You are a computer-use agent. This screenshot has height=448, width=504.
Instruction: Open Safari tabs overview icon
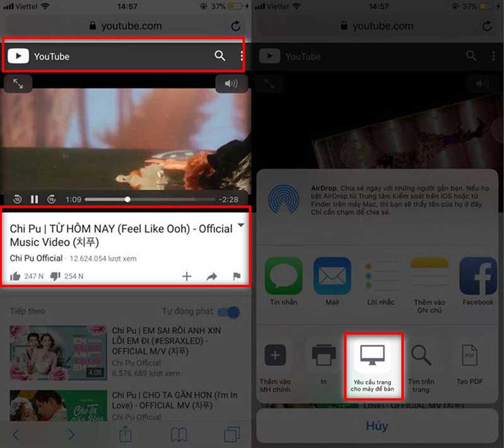point(232,434)
